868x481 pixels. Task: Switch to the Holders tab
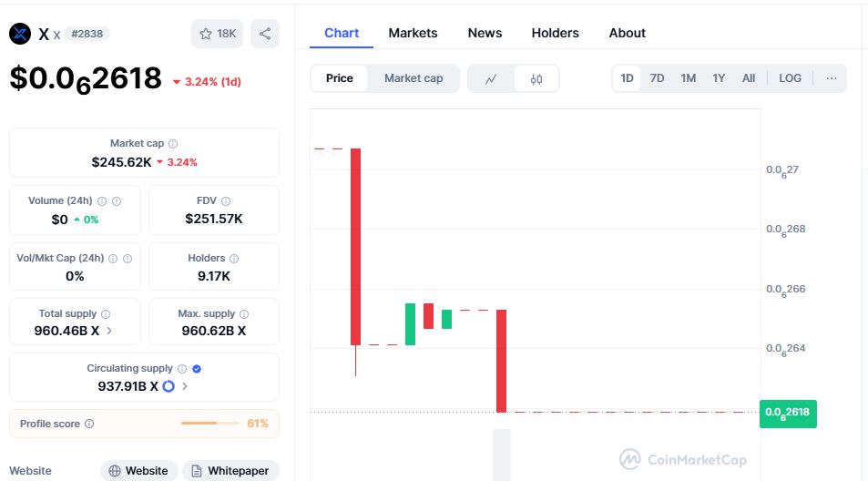tap(555, 33)
